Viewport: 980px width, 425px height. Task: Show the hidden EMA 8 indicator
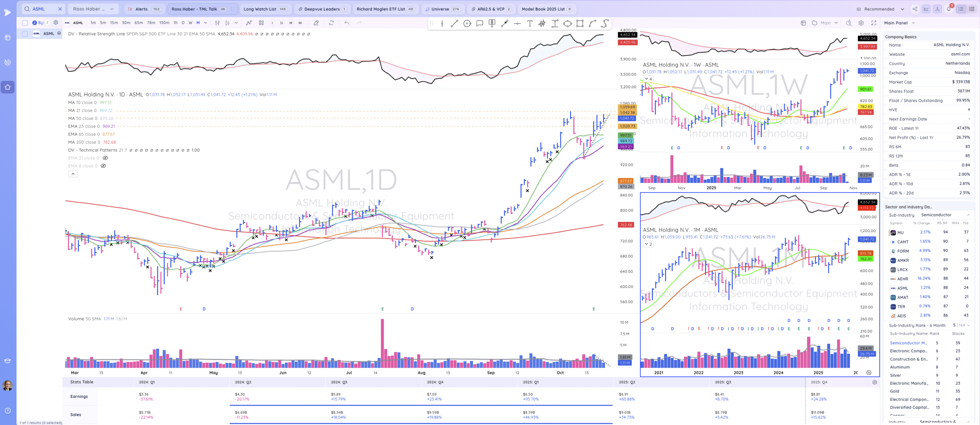(x=103, y=166)
